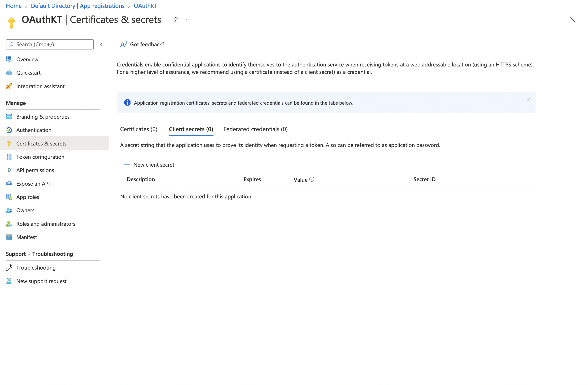Click the Owners people icon

(x=9, y=210)
